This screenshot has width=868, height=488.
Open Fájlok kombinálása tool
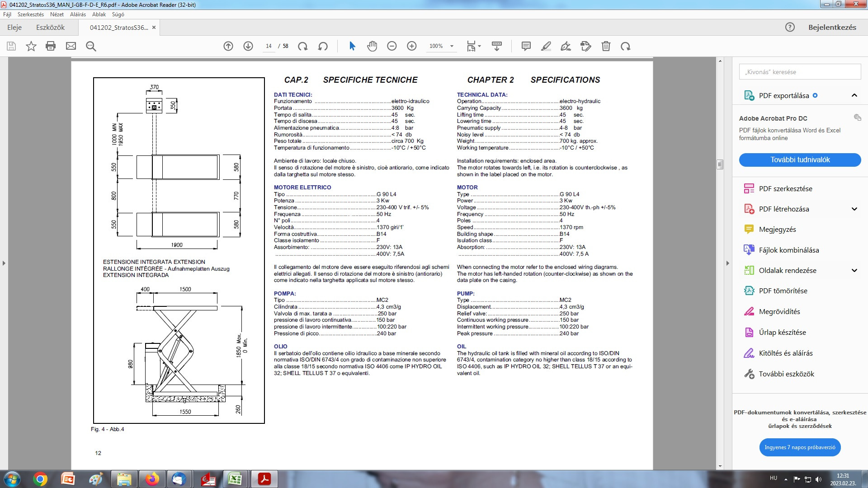point(789,250)
